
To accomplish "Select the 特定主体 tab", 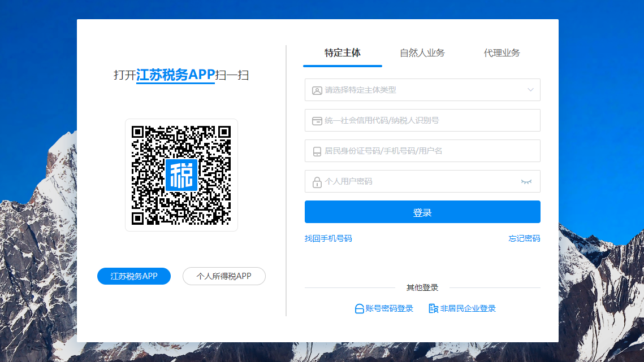I will pos(342,53).
